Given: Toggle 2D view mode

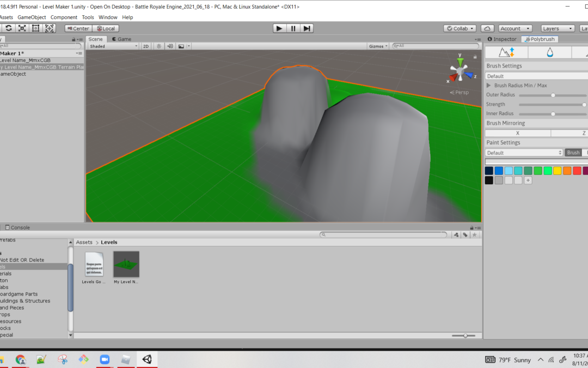Looking at the screenshot, I should click(x=146, y=46).
